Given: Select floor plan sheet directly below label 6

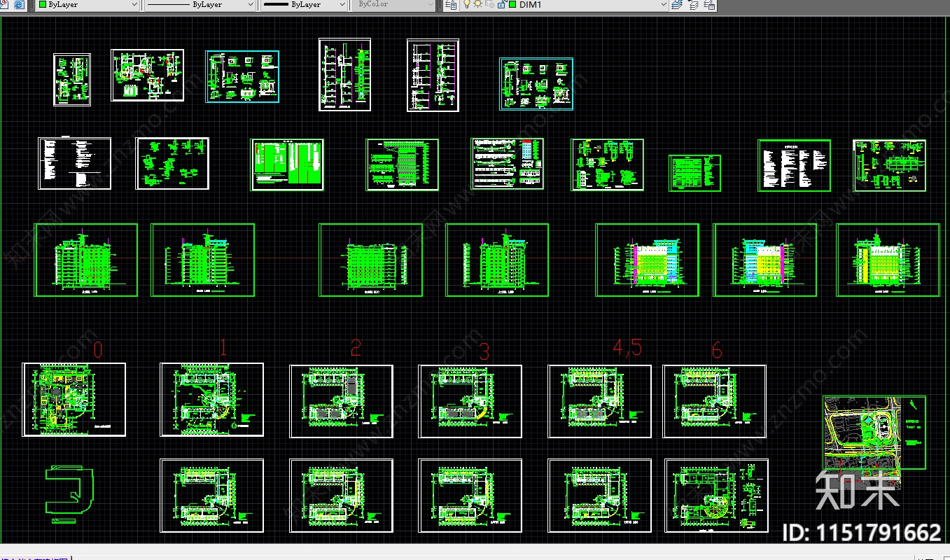Looking at the screenshot, I should click(x=715, y=401).
